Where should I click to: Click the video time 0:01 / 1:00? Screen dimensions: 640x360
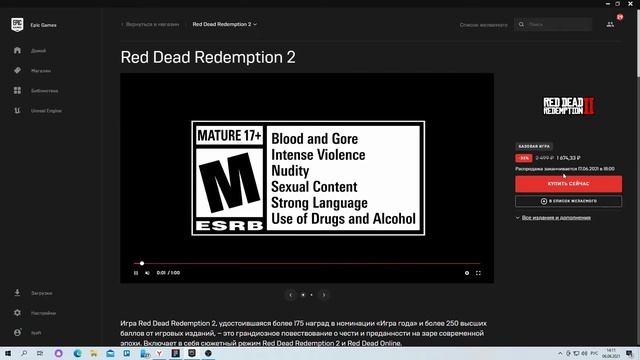click(168, 273)
